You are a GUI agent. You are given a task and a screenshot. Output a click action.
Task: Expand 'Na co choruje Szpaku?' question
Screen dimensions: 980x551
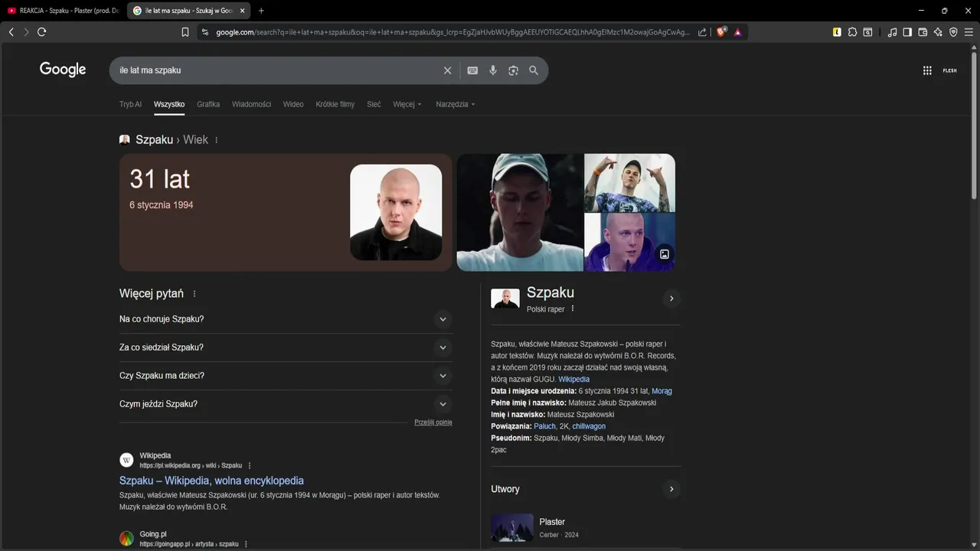(286, 319)
